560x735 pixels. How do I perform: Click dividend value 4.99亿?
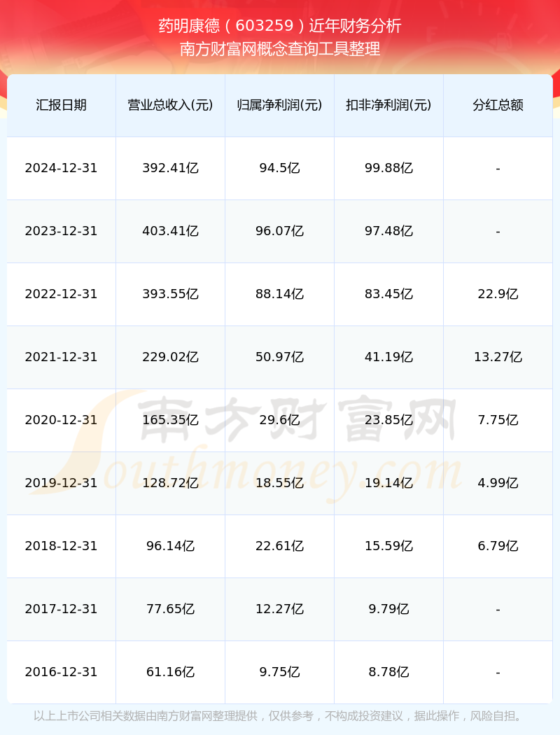(498, 483)
